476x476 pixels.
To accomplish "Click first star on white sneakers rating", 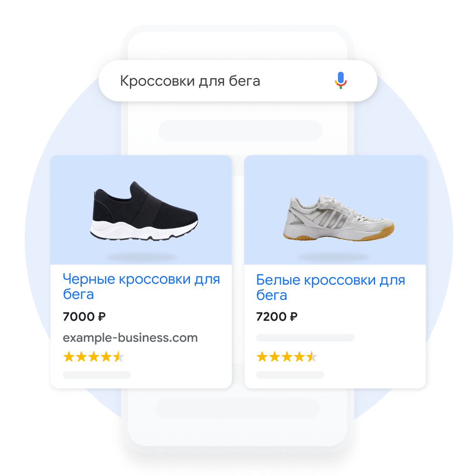I will 262,357.
